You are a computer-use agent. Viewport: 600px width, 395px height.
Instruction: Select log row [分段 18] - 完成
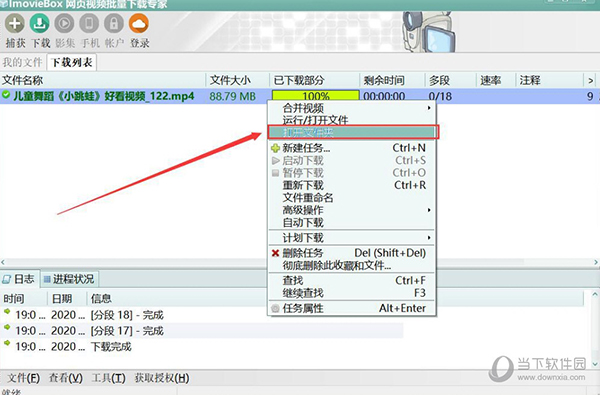[x=202, y=315]
